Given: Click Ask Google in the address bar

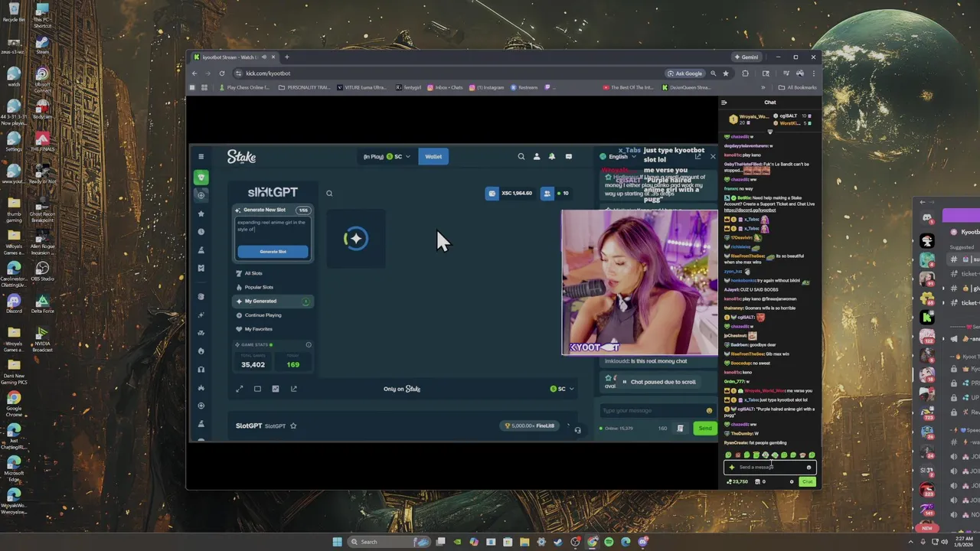Looking at the screenshot, I should click(x=684, y=73).
